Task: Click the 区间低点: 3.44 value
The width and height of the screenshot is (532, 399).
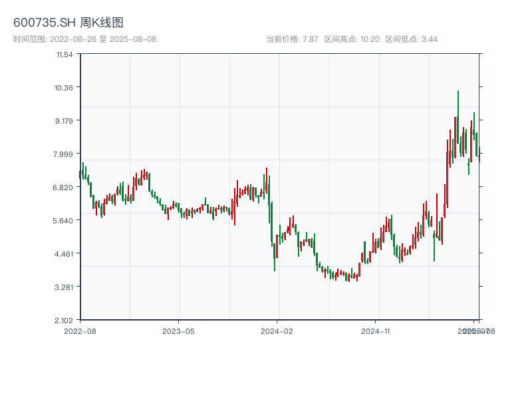Action: (411, 39)
